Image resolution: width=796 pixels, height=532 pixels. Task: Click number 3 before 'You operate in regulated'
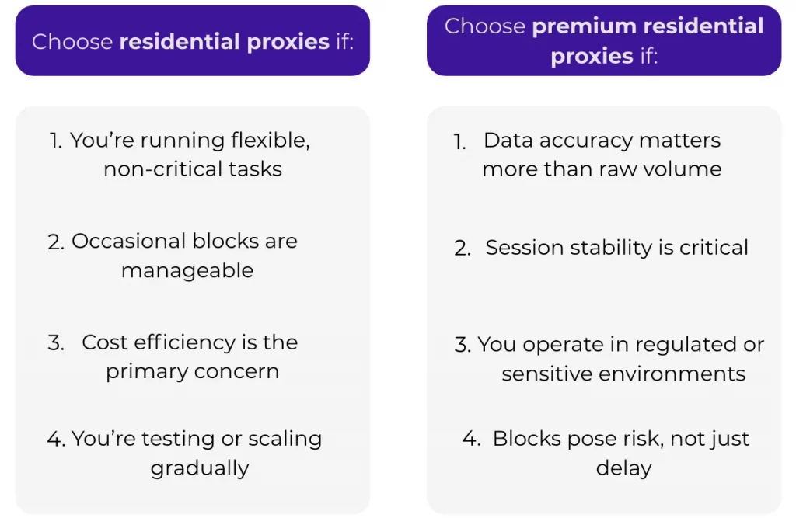[463, 346]
